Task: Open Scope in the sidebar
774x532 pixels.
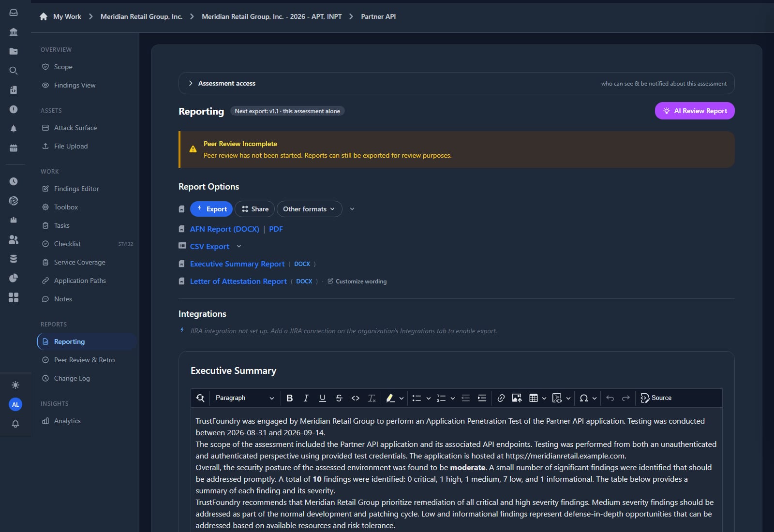Action: [63, 67]
